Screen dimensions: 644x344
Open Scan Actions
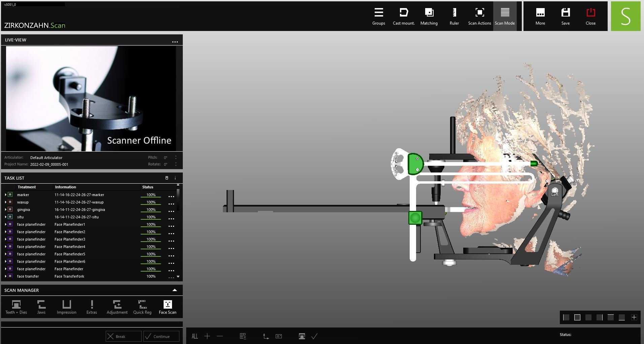[479, 16]
